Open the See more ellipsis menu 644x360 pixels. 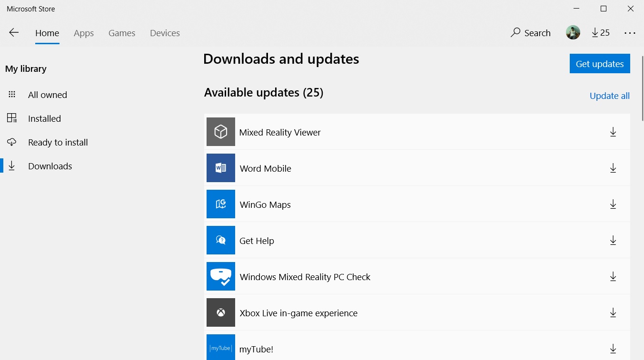click(x=630, y=33)
